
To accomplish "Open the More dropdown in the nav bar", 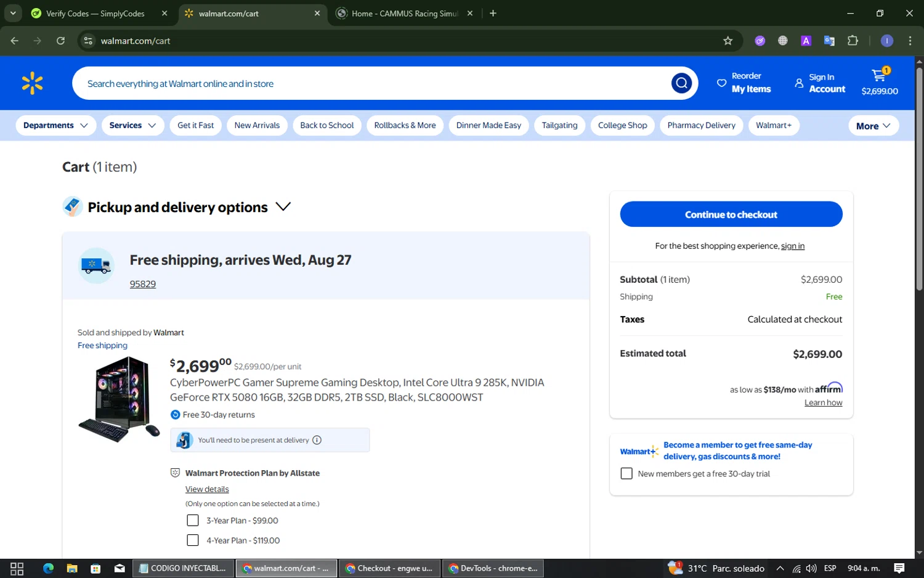I will [873, 126].
